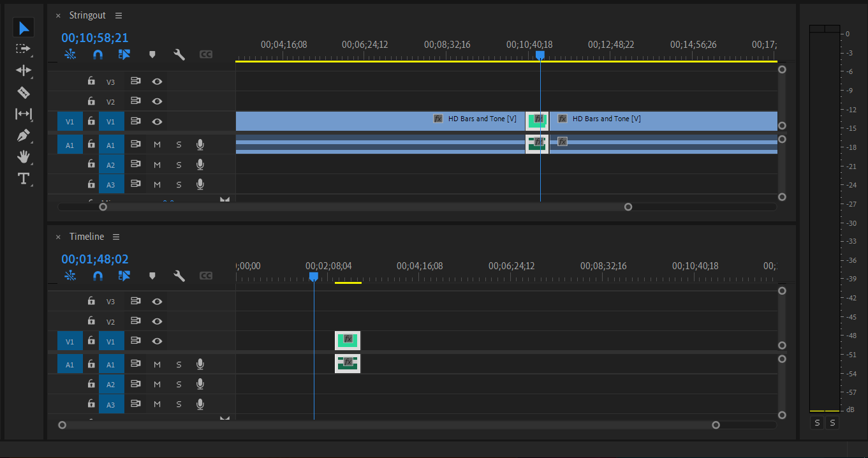Toggle lock on V2 in lower Timeline

point(91,321)
